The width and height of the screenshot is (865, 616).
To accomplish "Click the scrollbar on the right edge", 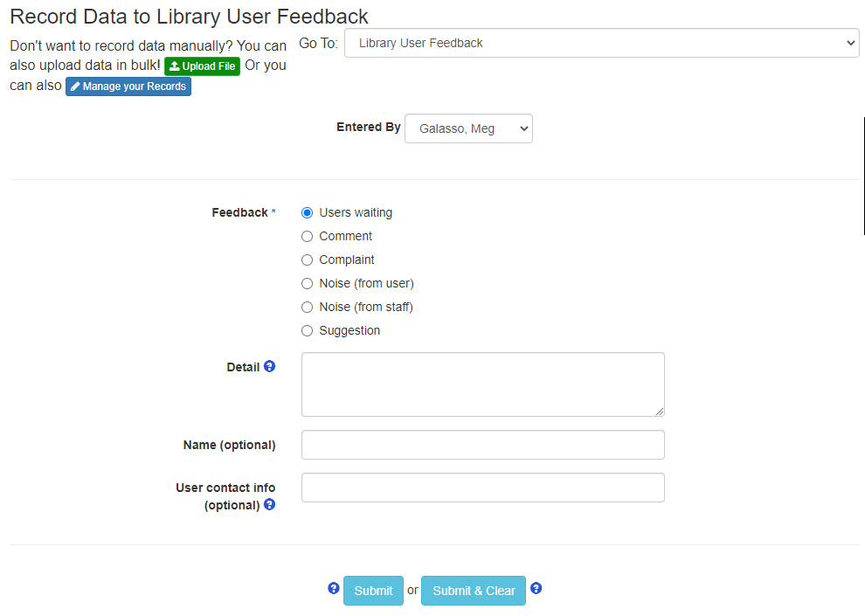I will tap(862, 175).
